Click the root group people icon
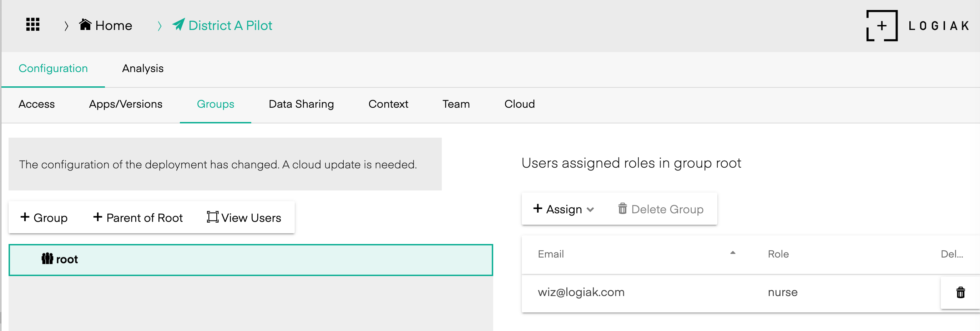 click(47, 259)
